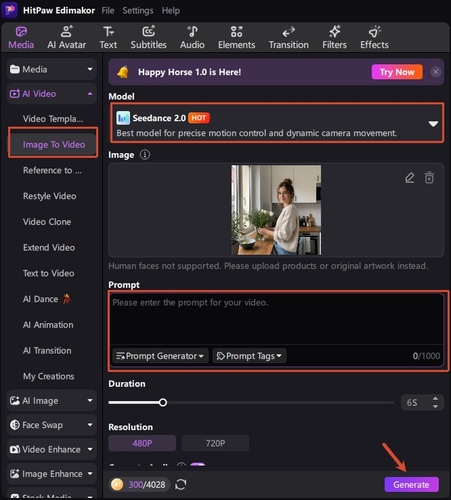Open the AI Avatar tab
This screenshot has width=451, height=500.
(x=66, y=37)
